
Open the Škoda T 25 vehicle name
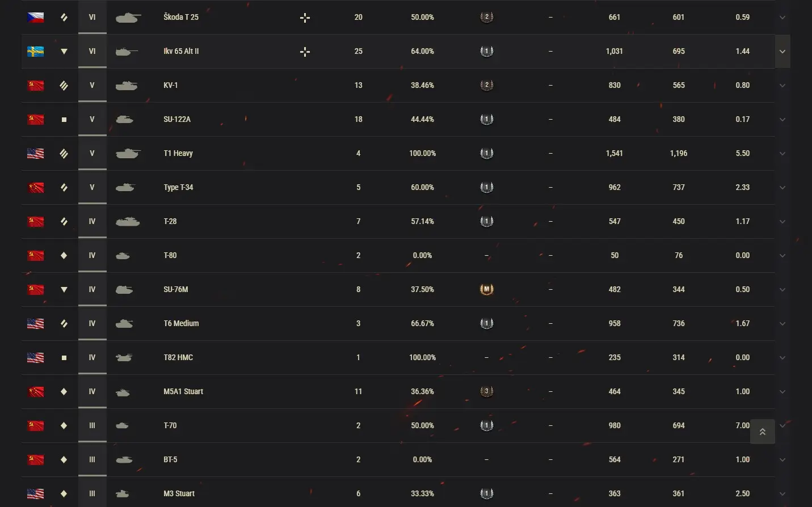click(181, 18)
